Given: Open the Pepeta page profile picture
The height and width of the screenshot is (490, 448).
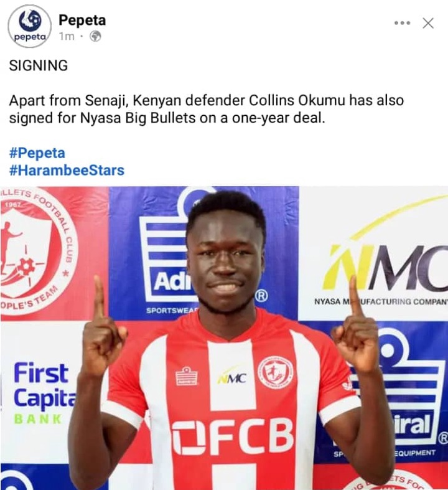Looking at the screenshot, I should point(30,26).
